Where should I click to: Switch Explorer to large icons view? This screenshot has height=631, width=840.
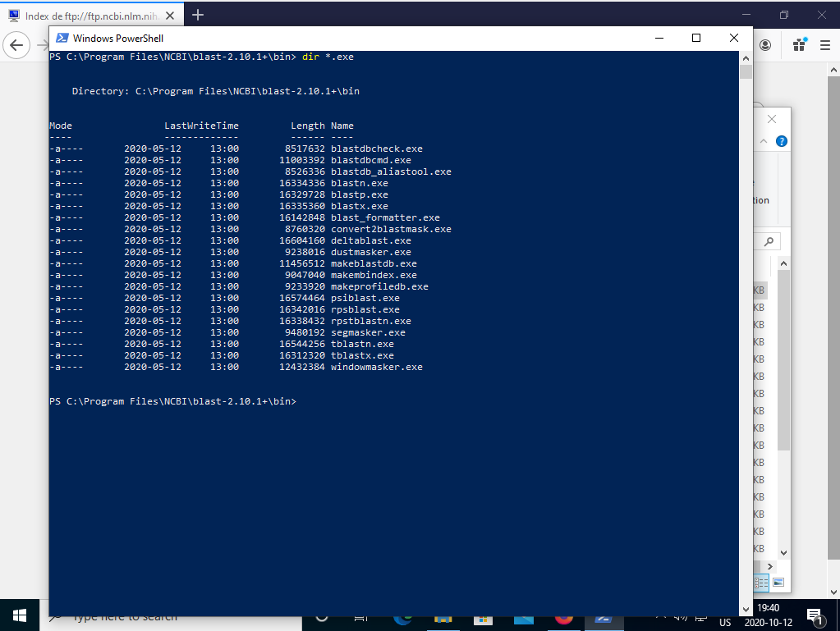pos(778,583)
